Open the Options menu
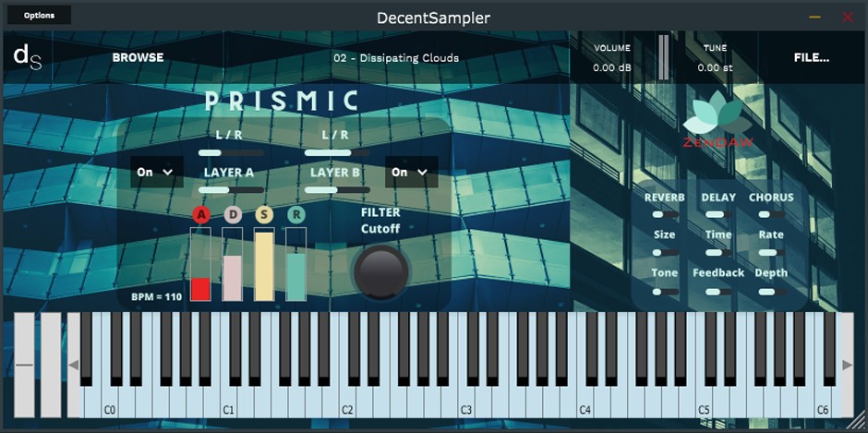This screenshot has width=868, height=433. [40, 16]
